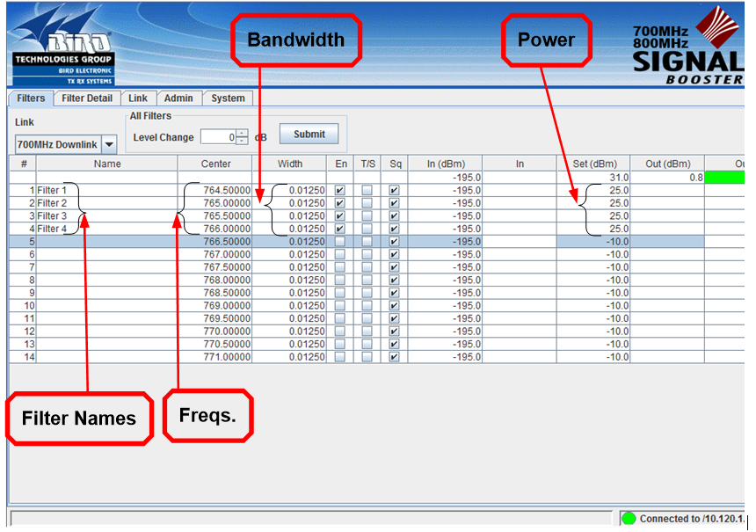Click the Out (dBm) column header
756x532 pixels.
click(x=668, y=164)
